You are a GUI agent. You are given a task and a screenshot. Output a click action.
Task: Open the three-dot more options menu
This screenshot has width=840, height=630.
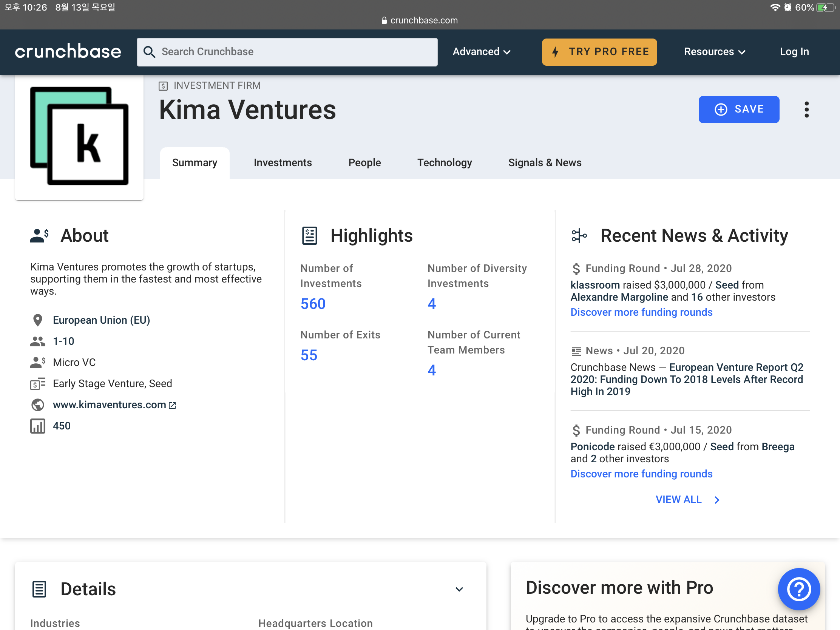pyautogui.click(x=807, y=110)
